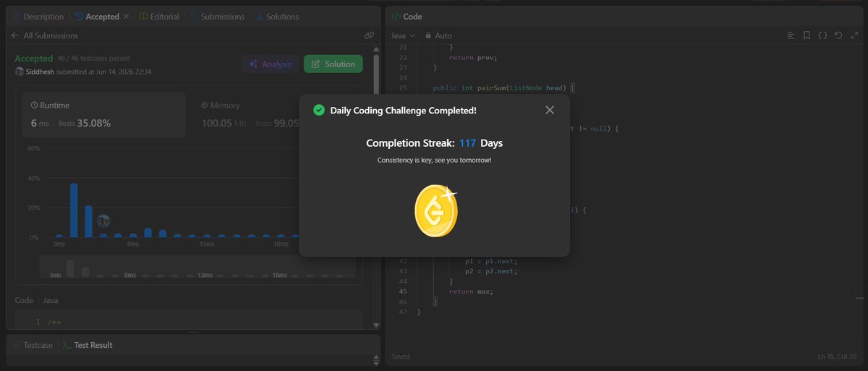
Task: Click the streak number 117
Action: click(x=467, y=143)
